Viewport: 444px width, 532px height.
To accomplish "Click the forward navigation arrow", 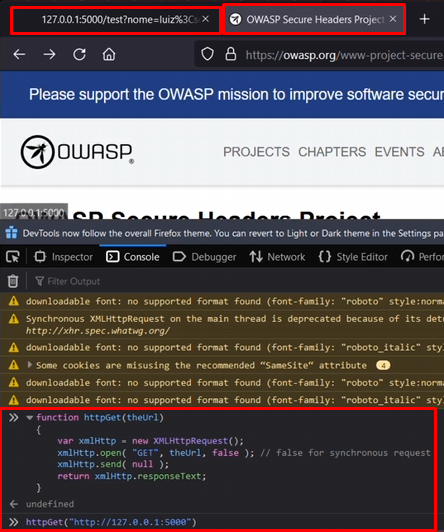I will click(50, 54).
